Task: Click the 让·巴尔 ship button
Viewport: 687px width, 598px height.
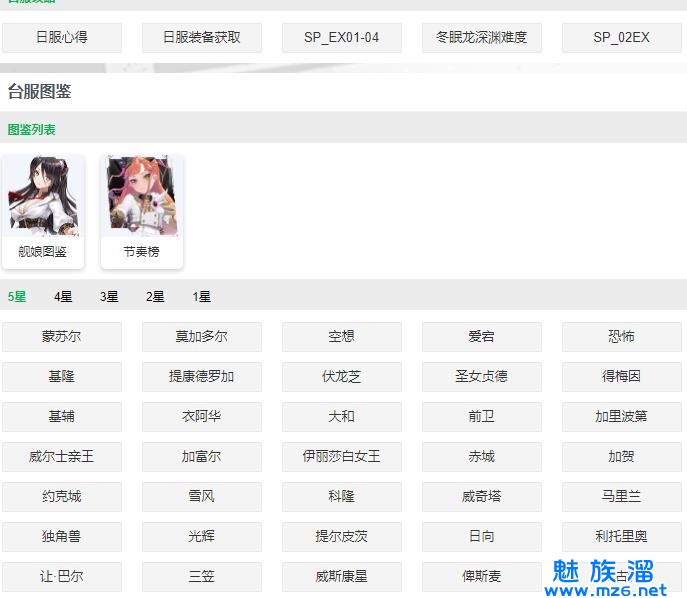Action: (62, 577)
